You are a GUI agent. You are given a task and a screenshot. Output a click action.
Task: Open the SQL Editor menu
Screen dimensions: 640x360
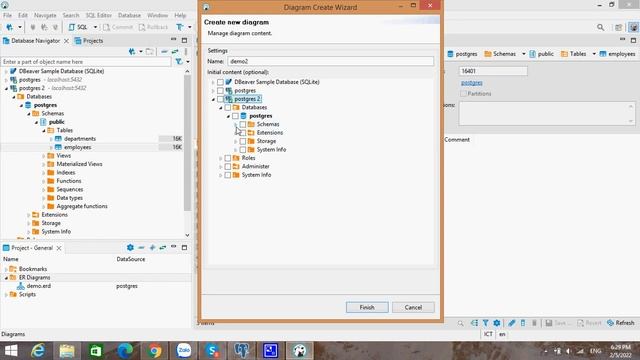click(98, 15)
